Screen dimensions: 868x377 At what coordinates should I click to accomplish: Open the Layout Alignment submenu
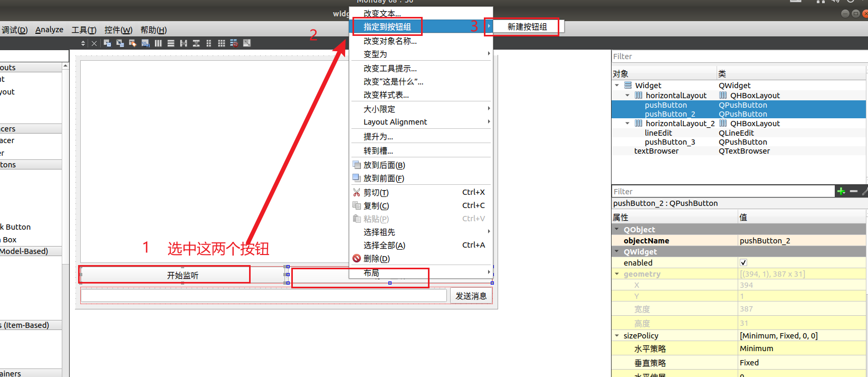(422, 122)
